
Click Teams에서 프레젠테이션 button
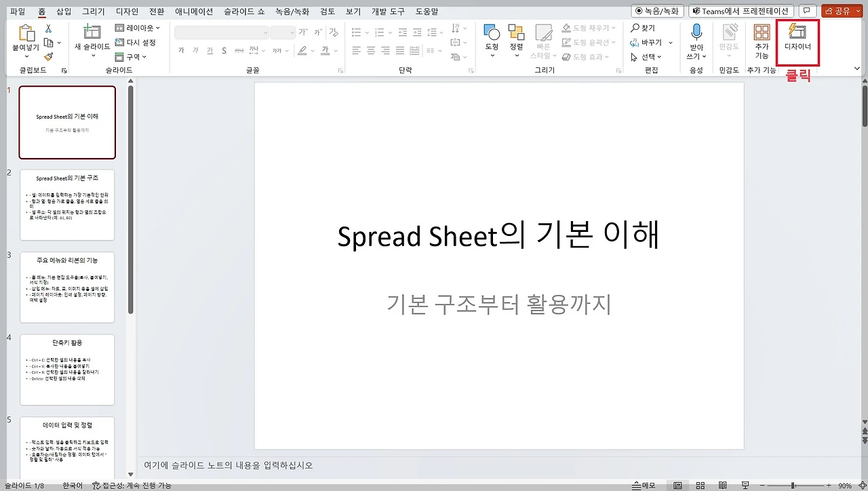[x=741, y=11]
